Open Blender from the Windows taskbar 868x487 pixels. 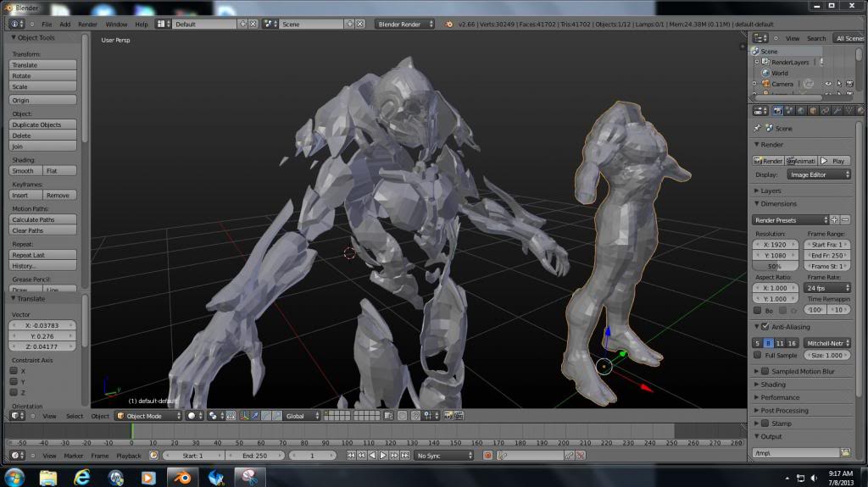pos(183,477)
